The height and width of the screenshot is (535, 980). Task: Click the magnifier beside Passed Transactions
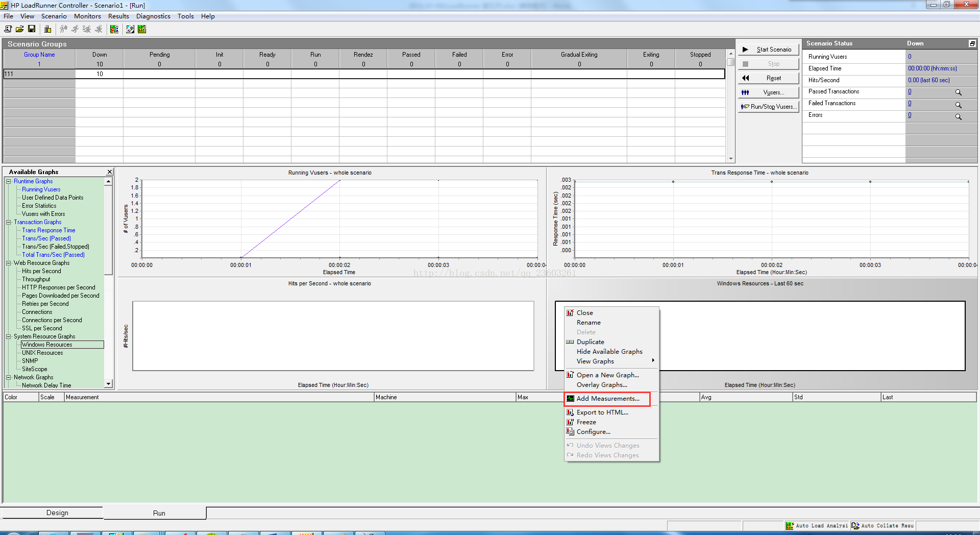click(x=958, y=92)
